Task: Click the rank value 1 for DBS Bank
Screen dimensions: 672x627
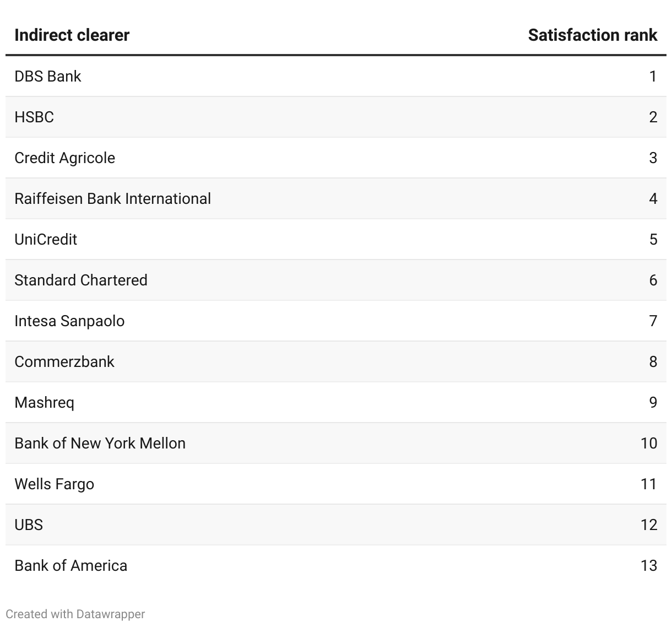Action: pos(653,76)
